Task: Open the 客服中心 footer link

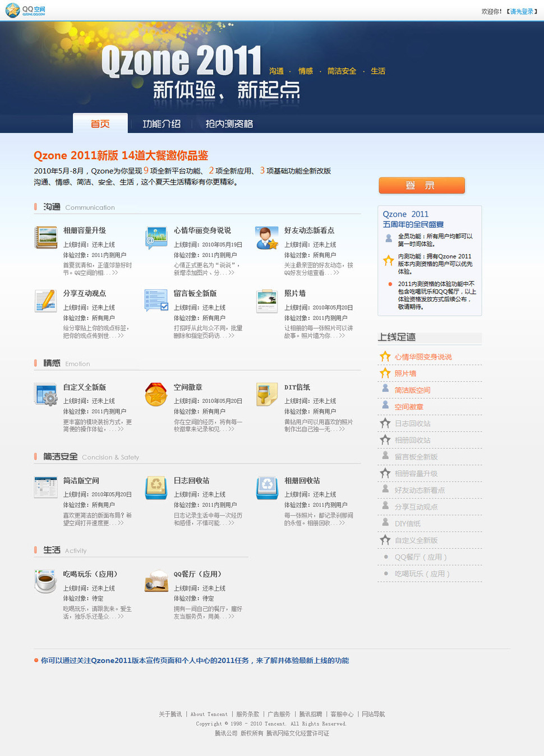Action: click(342, 714)
